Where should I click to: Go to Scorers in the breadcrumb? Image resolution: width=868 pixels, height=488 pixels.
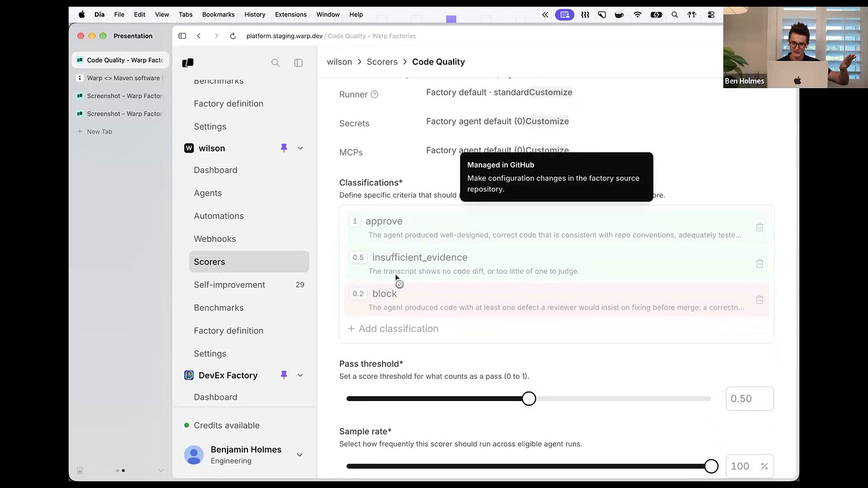pyautogui.click(x=382, y=62)
